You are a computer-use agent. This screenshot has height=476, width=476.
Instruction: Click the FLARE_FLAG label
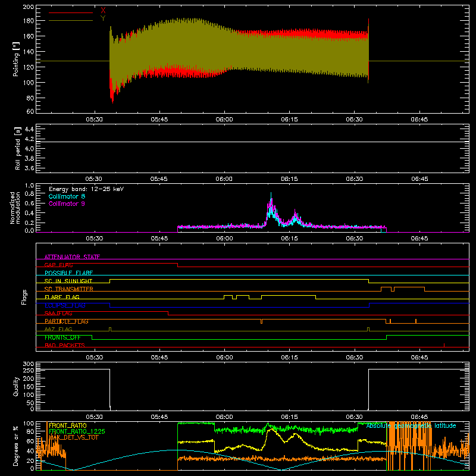(x=62, y=297)
